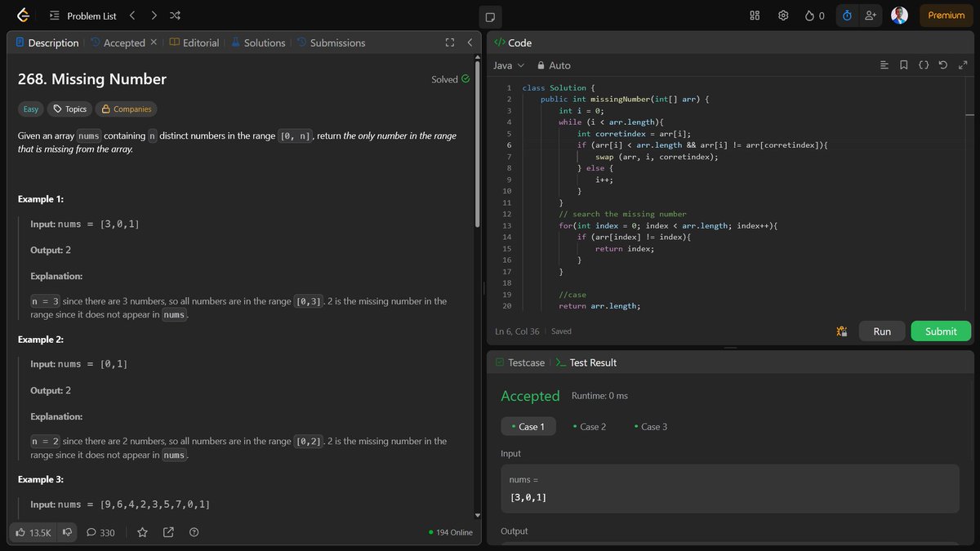Click the nums input value box
The height and width of the screenshot is (551, 980).
click(730, 488)
